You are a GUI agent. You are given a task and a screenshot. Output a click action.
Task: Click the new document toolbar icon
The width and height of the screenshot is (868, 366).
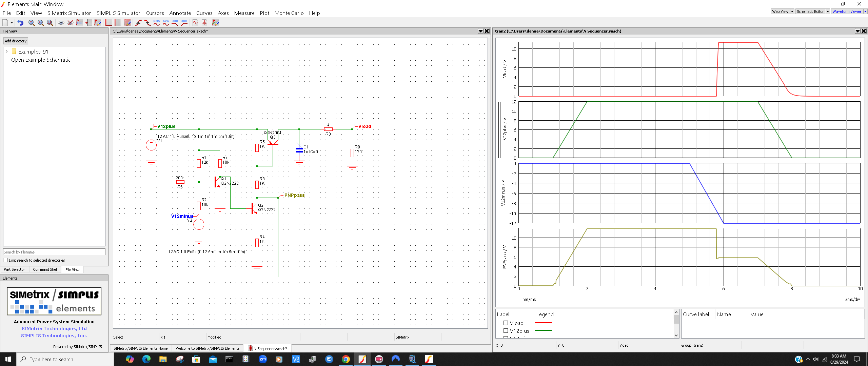(5, 23)
